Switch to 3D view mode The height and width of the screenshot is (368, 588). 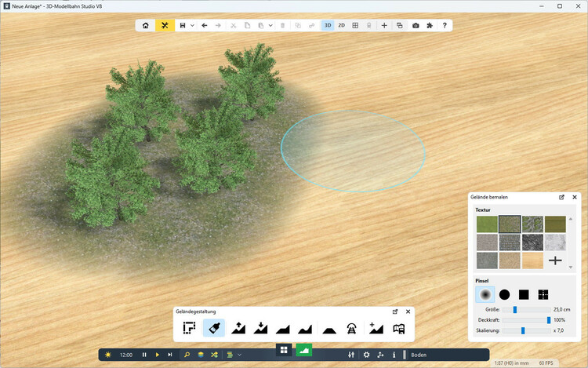328,25
